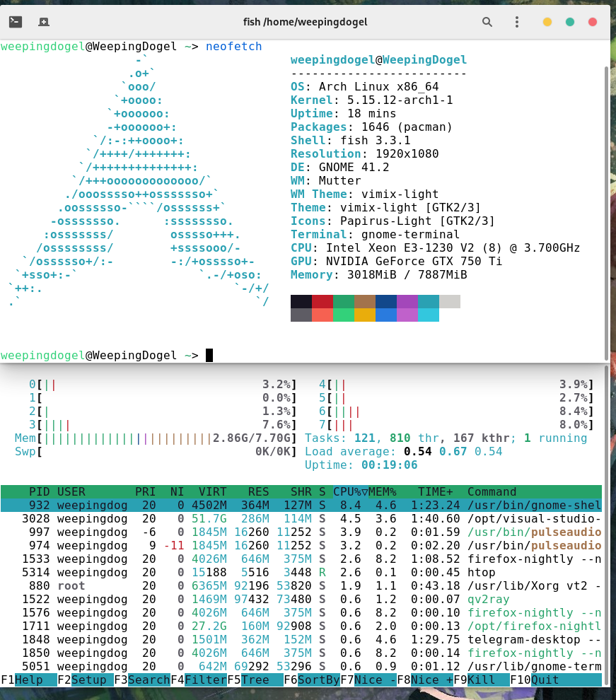Open the three-dot menu in terminal header

pos(516,22)
